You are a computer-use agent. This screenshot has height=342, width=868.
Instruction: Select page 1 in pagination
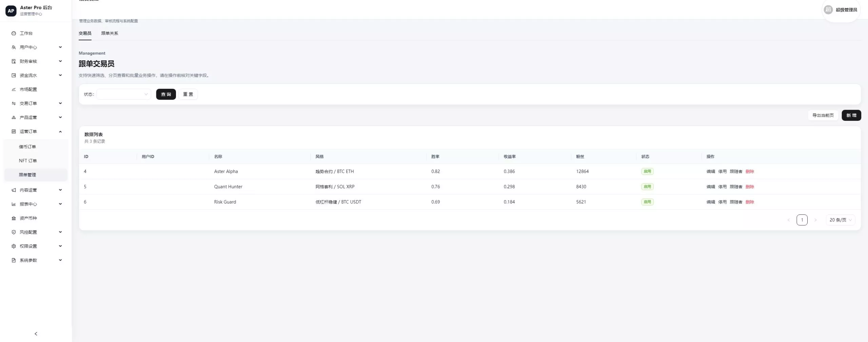point(802,220)
